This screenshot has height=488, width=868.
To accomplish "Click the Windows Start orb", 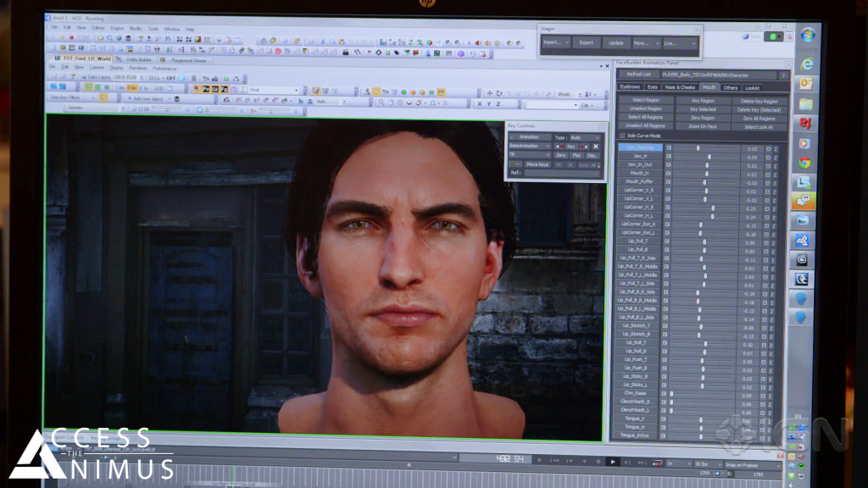I will coord(807,36).
